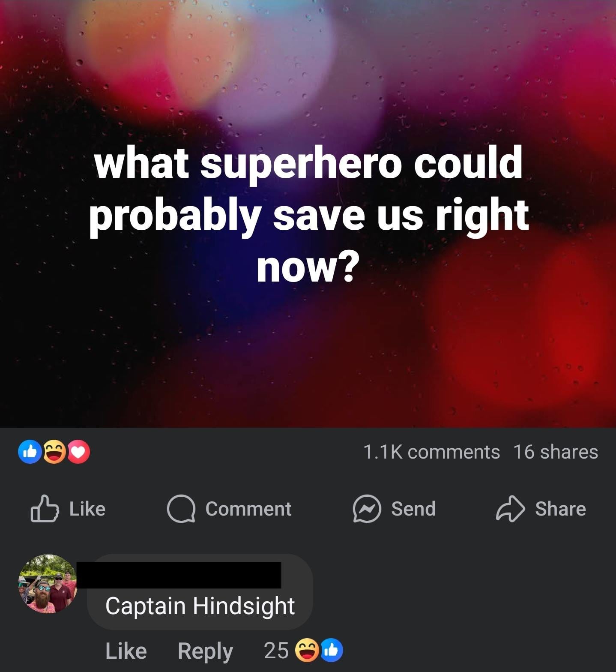View the 16 shares list
The width and height of the screenshot is (616, 672).
pyautogui.click(x=556, y=452)
